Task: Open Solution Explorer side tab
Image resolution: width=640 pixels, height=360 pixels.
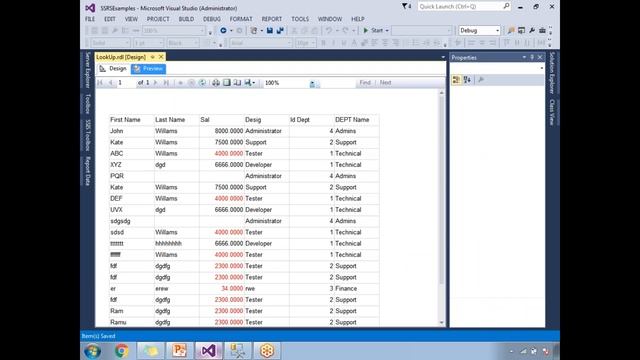Action: [x=552, y=73]
